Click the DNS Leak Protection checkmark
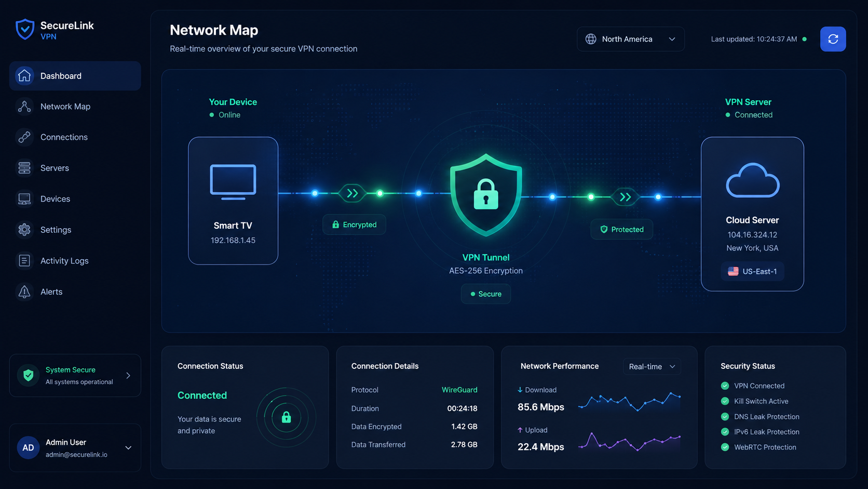 click(x=725, y=417)
